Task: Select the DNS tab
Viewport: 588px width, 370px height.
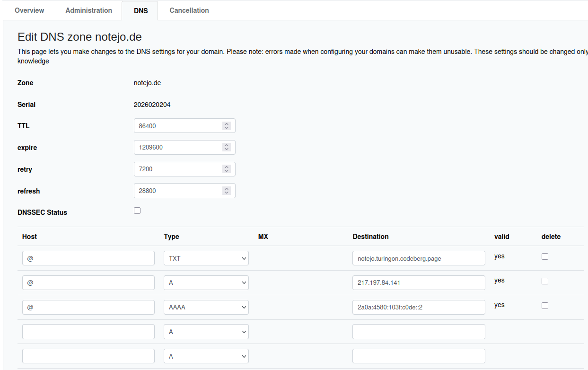Action: [x=140, y=11]
